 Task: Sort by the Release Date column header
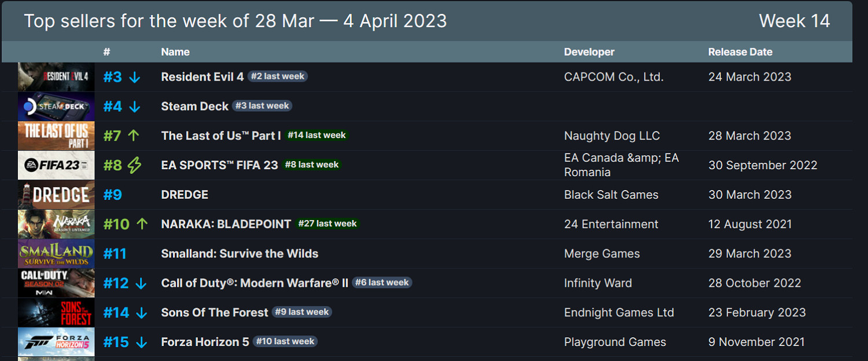pos(740,52)
